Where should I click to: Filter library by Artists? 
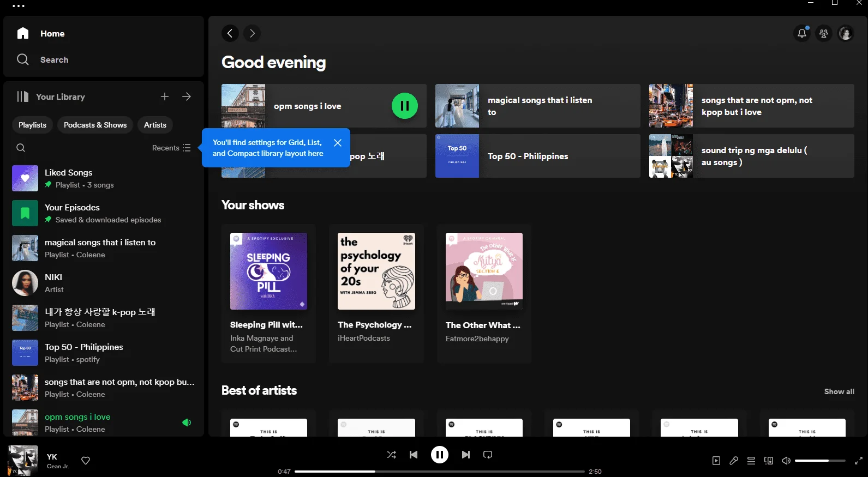(155, 125)
